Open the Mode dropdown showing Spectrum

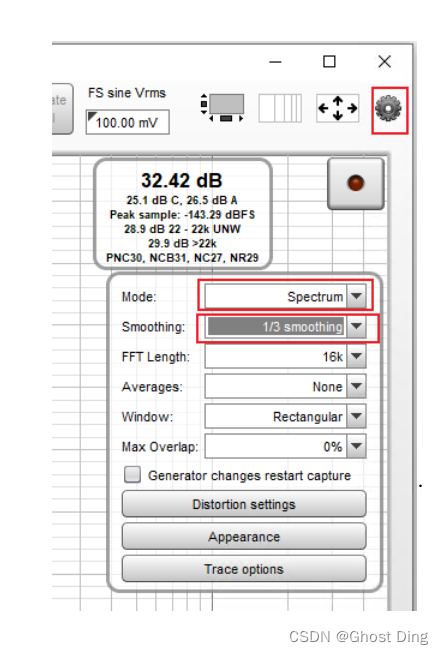285,296
